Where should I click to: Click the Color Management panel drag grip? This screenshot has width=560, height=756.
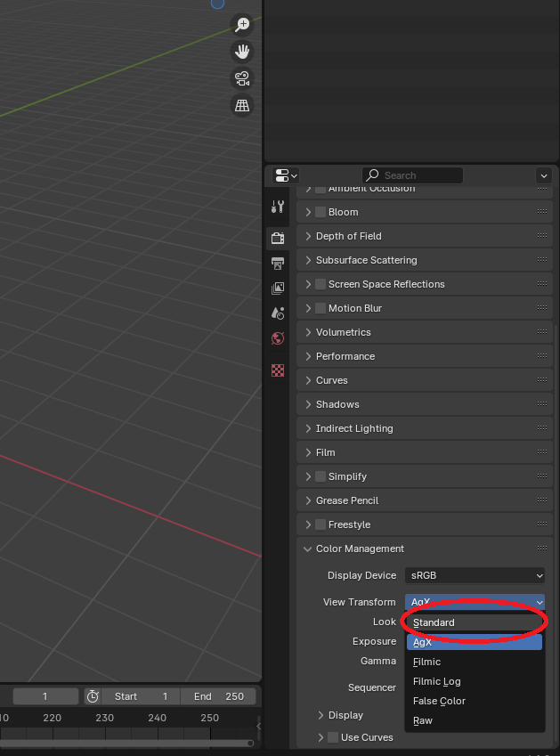541,549
